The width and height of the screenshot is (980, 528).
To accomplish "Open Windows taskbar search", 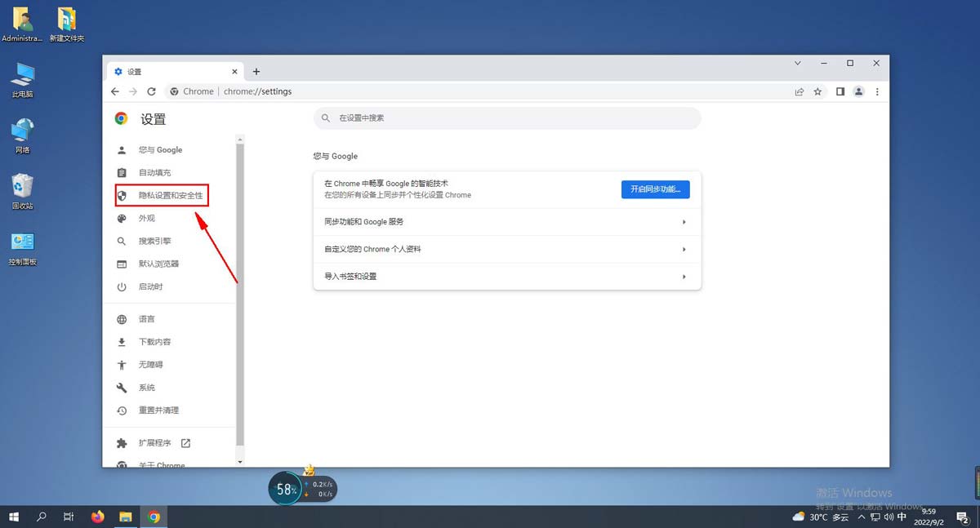I will tap(42, 517).
